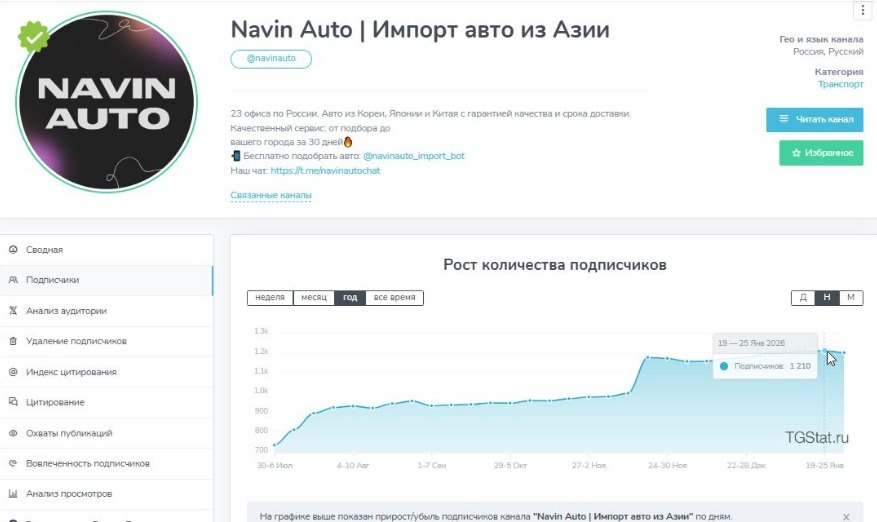Click the Цитирование quote icon
The image size is (877, 522).
pyautogui.click(x=13, y=402)
